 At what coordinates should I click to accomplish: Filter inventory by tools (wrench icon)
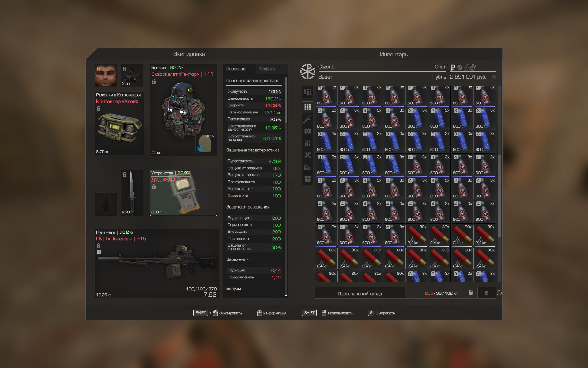(307, 155)
